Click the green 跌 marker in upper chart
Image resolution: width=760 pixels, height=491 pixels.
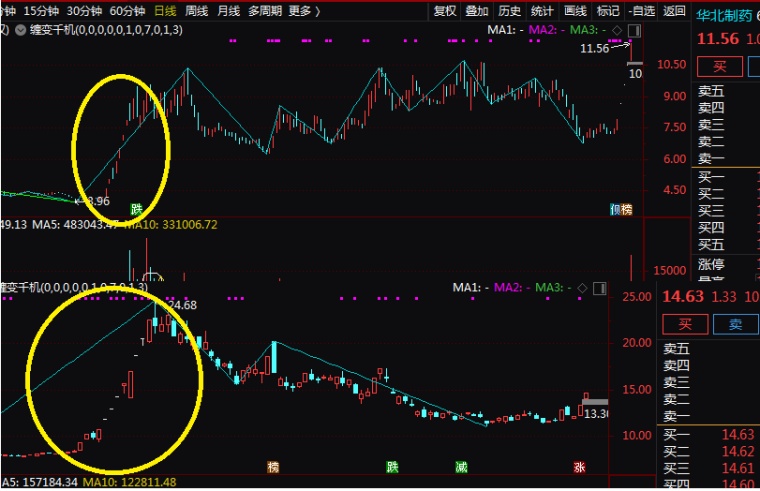tap(137, 209)
